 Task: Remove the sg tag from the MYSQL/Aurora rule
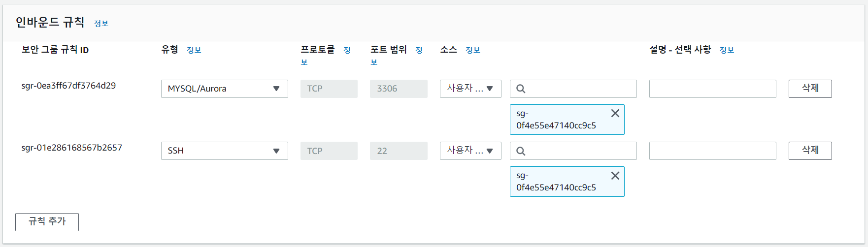(x=615, y=113)
